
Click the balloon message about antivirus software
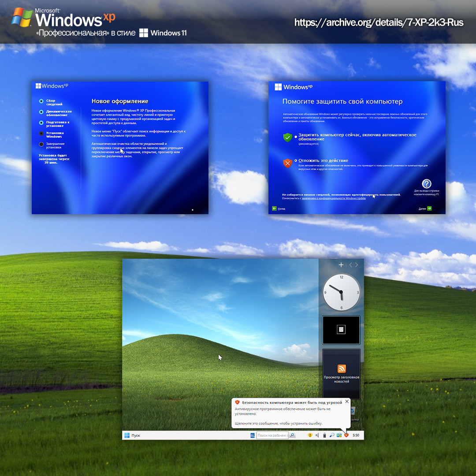point(283,411)
